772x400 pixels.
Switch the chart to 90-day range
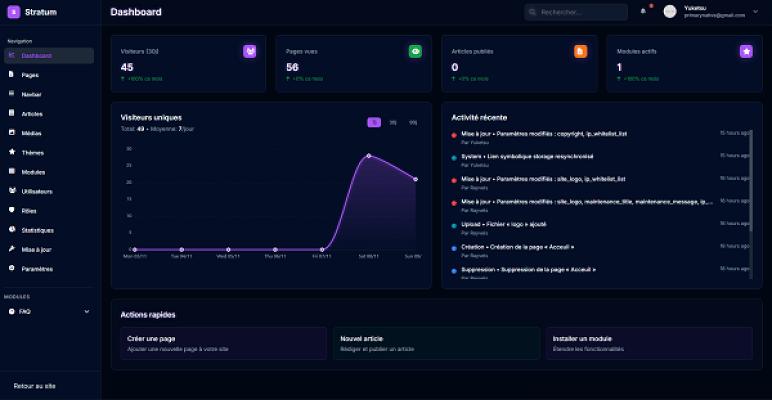413,123
